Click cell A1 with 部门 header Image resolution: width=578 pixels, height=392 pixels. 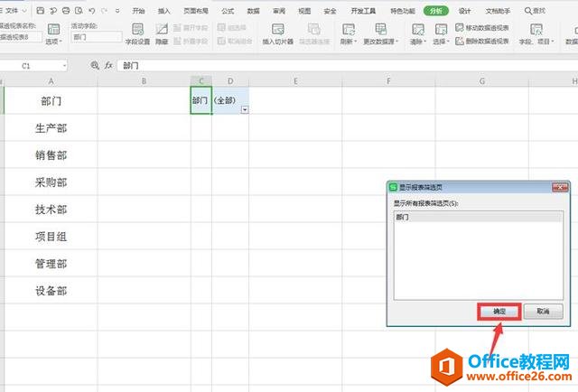click(51, 100)
